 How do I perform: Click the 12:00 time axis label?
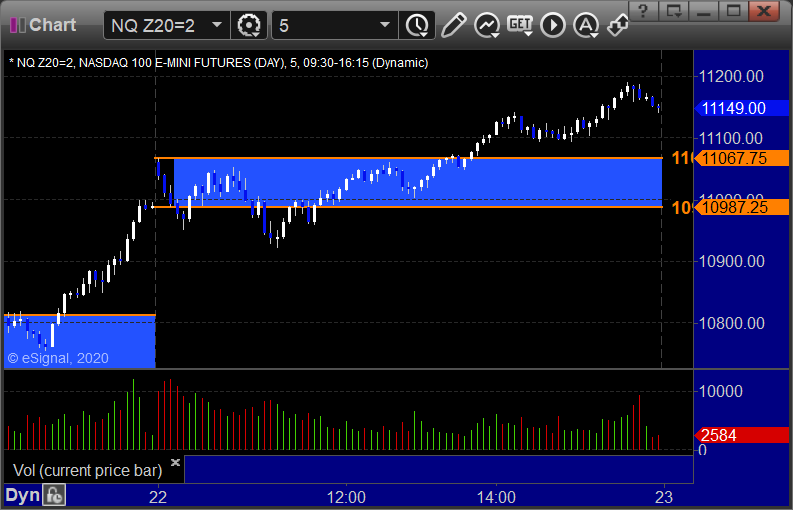pyautogui.click(x=346, y=497)
